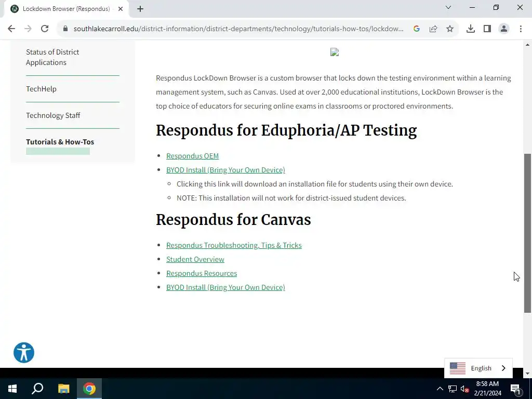Select the Lockdown Browser (Respondus) tab
Image resolution: width=532 pixels, height=399 pixels.
pos(66,9)
